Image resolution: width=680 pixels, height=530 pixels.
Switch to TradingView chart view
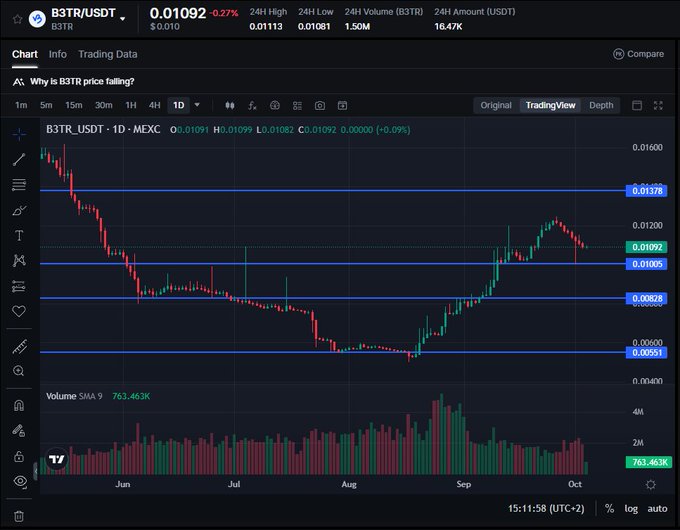pos(550,105)
